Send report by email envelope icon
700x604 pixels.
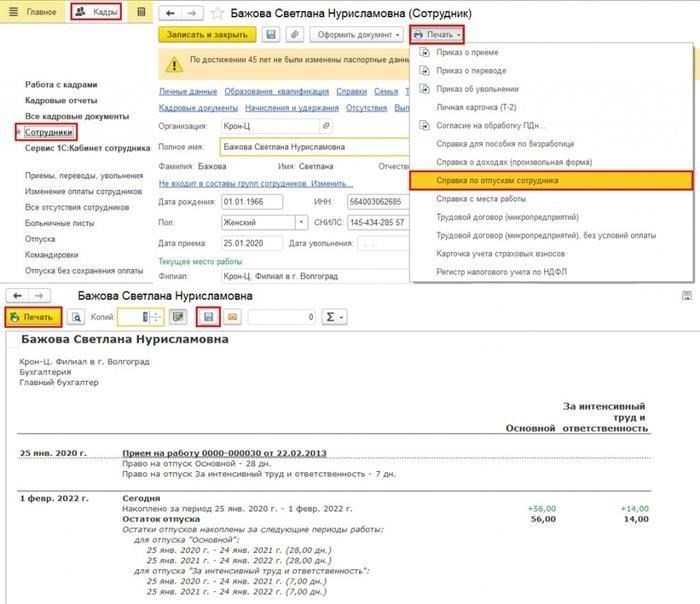232,317
